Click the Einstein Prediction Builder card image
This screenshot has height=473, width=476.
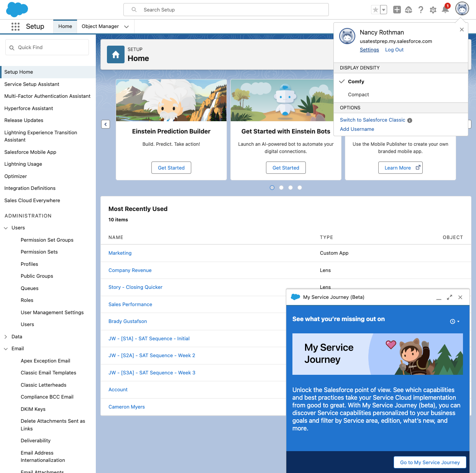(x=171, y=101)
